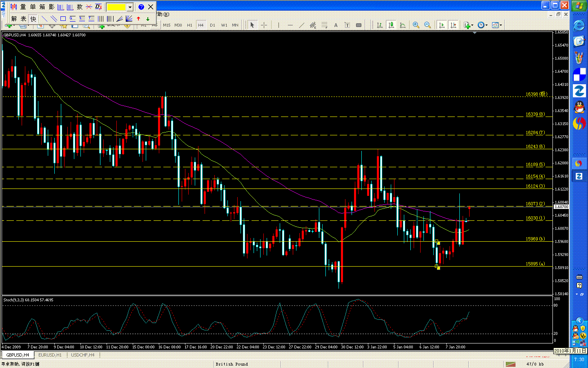The width and height of the screenshot is (588, 368).
Task: Click the Windows Start button
Action: (x=579, y=6)
